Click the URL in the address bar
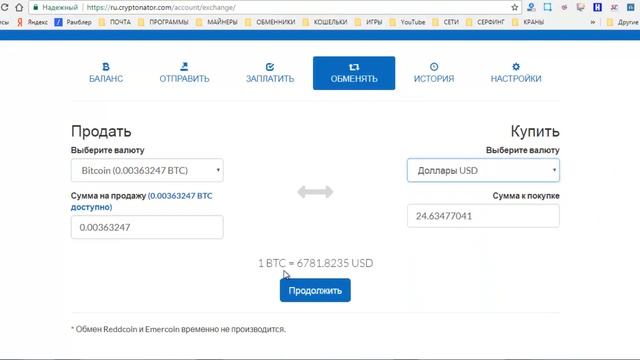 tap(161, 7)
